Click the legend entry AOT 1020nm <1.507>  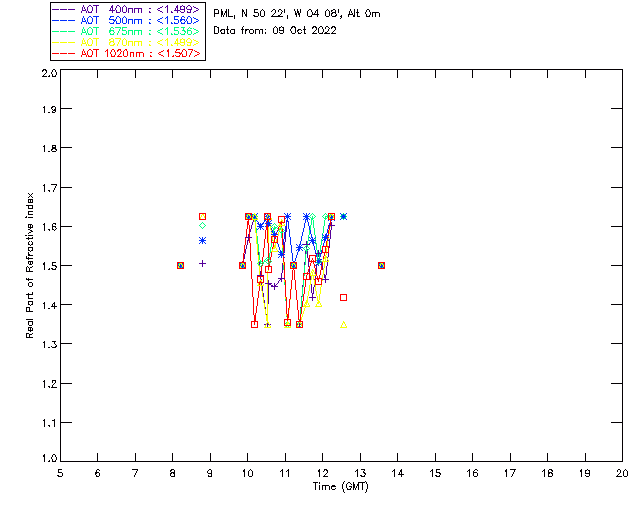pos(127,53)
